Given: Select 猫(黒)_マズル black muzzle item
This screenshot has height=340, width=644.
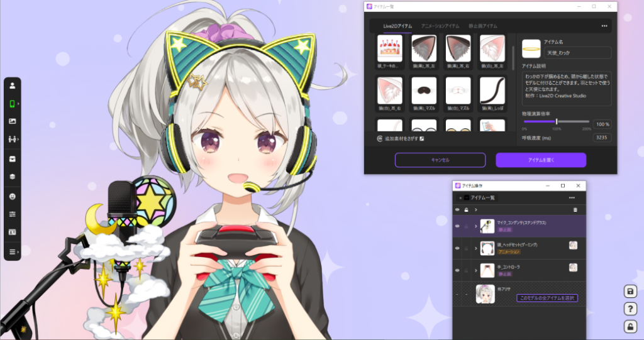Looking at the screenshot, I should pos(424,90).
